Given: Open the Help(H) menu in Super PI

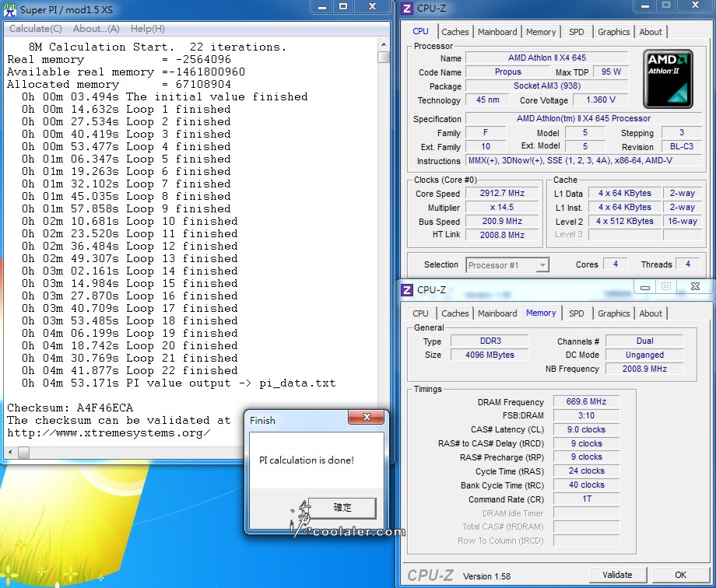Looking at the screenshot, I should pos(148,29).
